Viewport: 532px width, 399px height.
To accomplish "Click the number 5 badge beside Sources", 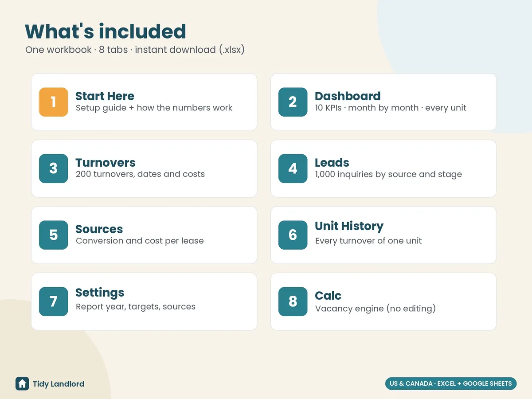I will (53, 235).
